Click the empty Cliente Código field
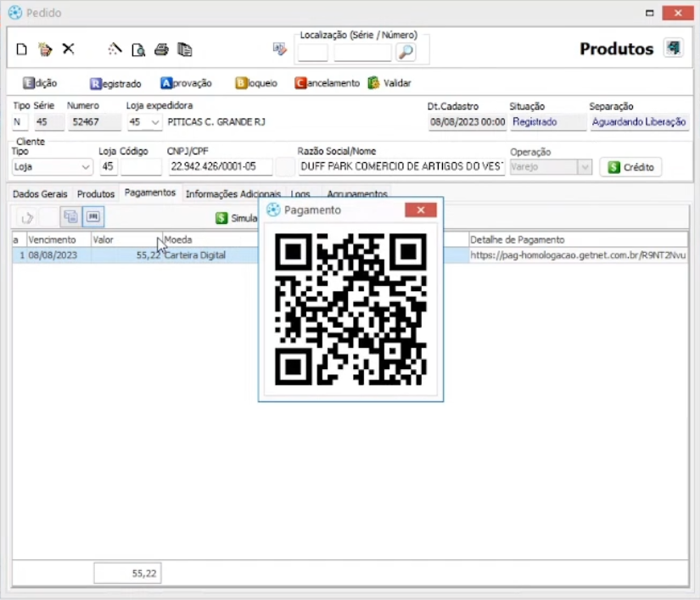Viewport: 700px width, 600px height. click(141, 167)
